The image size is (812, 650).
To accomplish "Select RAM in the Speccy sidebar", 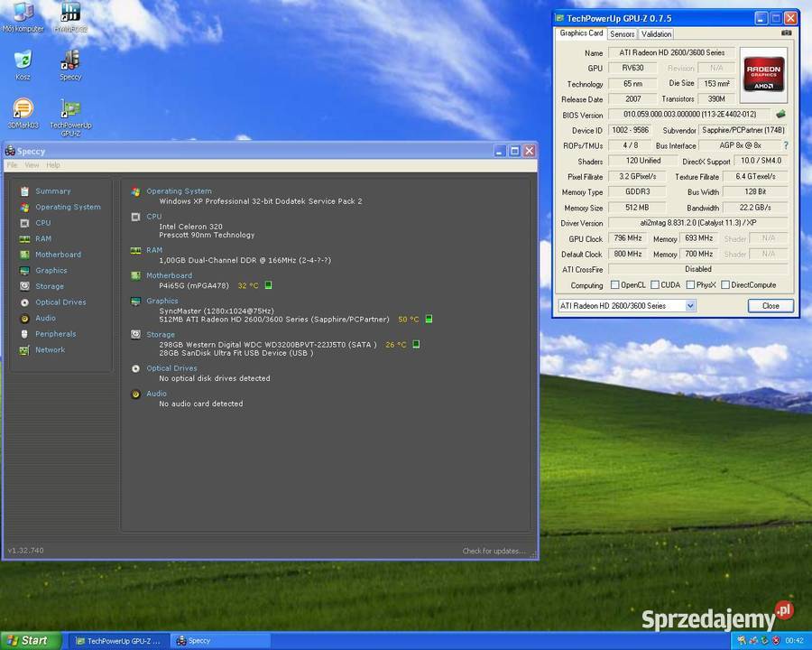I will coord(43,238).
